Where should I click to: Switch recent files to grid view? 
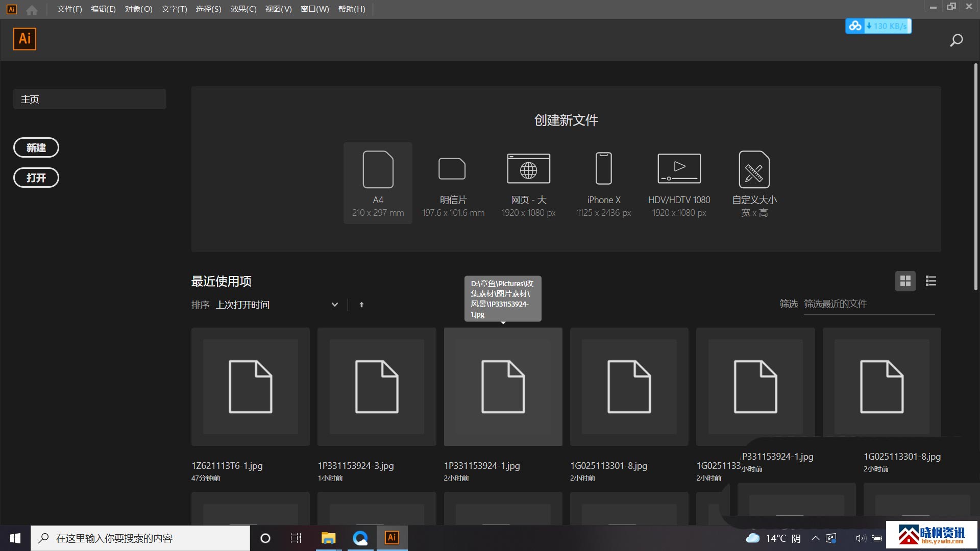[905, 281]
